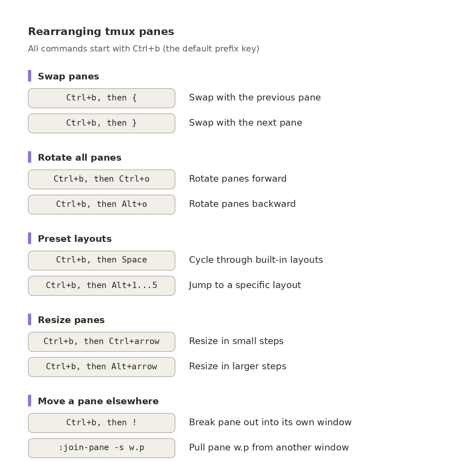Screen dimensions: 476x462
Task: Select the 'Ctrl+b, then Ctrl+o' shortcut box
Action: tap(101, 179)
